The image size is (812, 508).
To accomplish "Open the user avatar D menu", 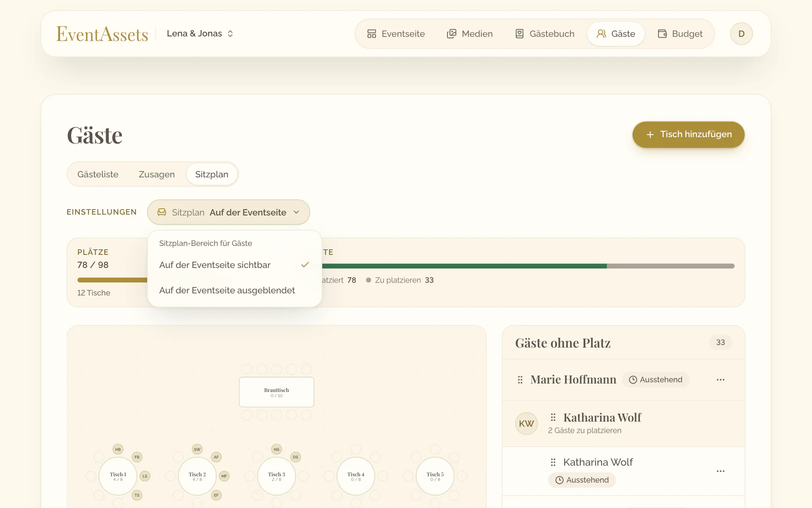I will click(741, 34).
